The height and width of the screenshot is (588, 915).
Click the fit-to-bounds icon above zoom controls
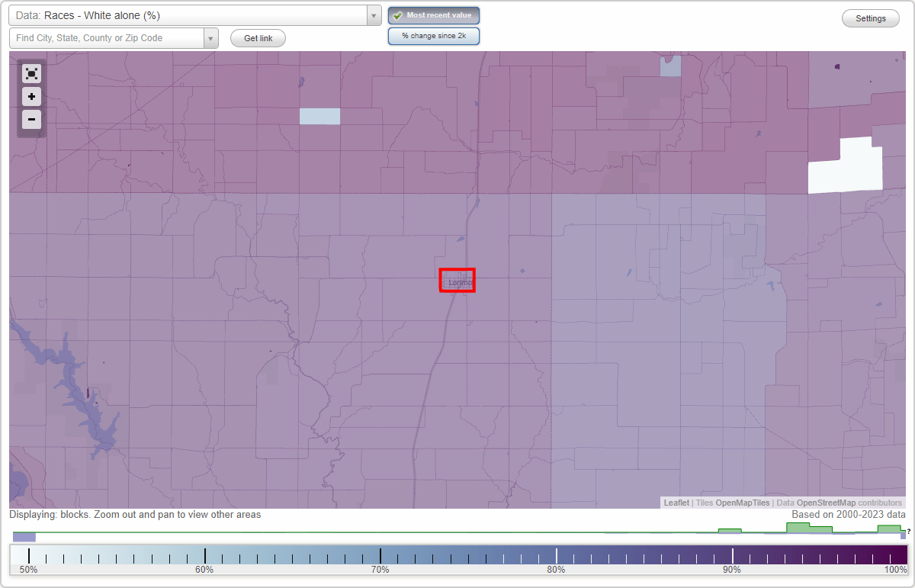click(31, 73)
